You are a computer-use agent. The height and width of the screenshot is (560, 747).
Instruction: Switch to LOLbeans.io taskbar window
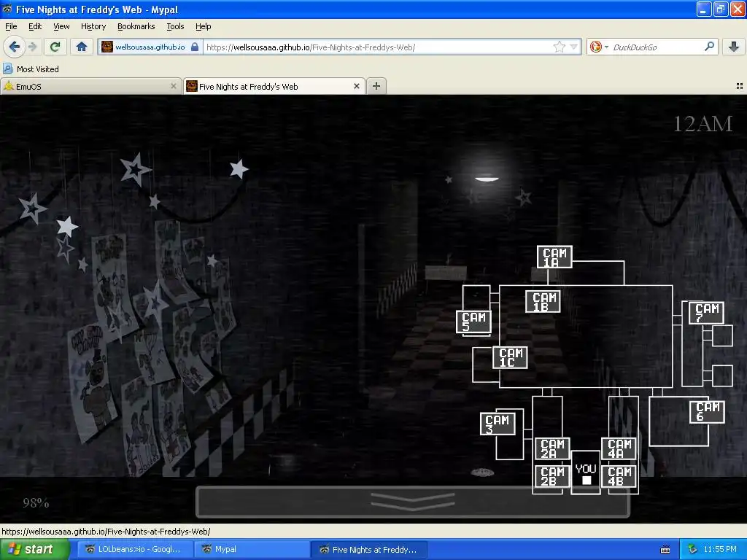(133, 550)
